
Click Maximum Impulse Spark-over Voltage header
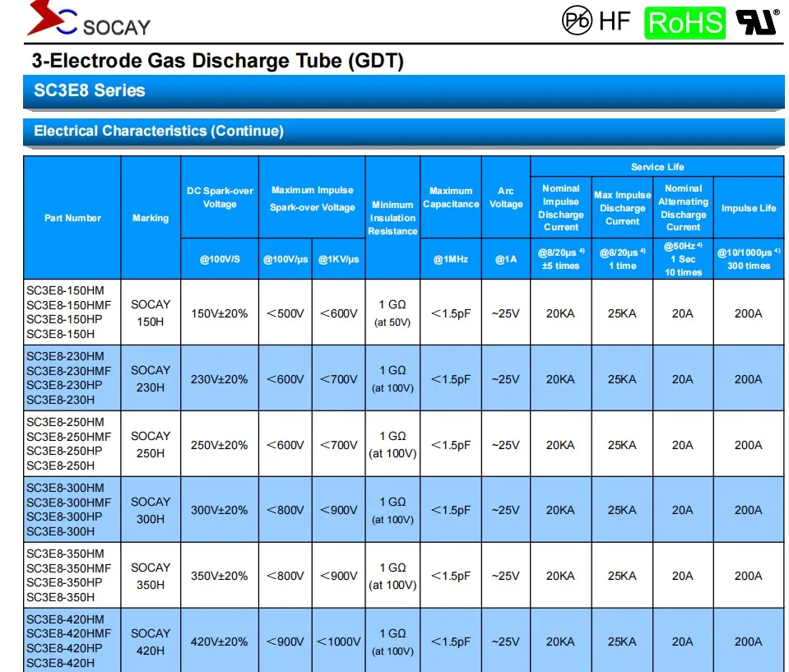(312, 198)
